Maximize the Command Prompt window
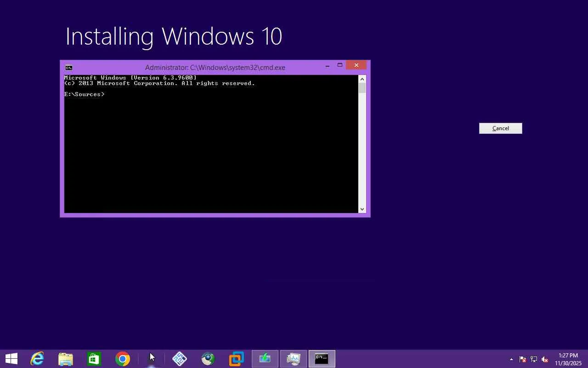Screen dimensions: 588x368 pos(340,65)
